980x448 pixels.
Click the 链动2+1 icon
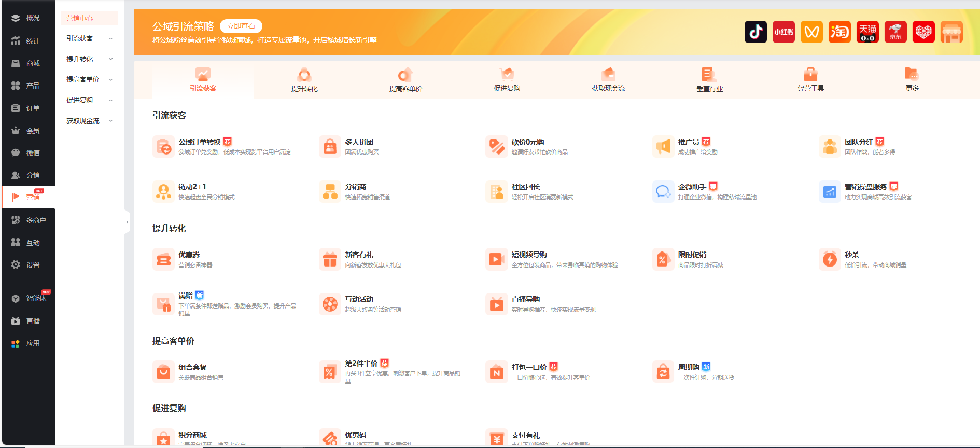[x=163, y=191]
